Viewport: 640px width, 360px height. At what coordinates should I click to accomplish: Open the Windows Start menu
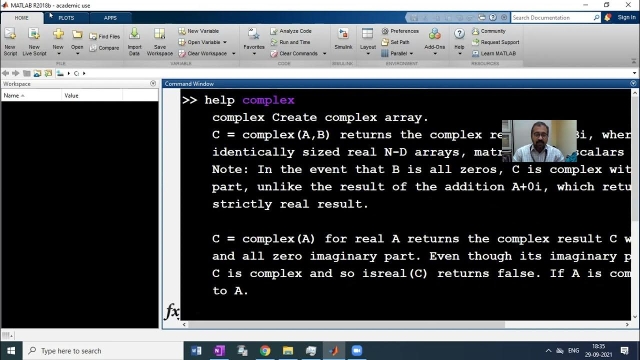click(x=11, y=351)
